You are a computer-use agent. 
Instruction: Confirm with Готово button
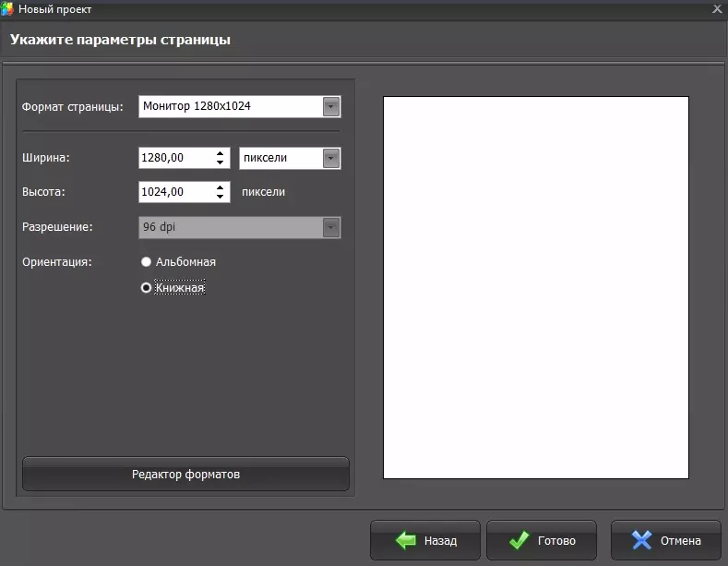(542, 540)
